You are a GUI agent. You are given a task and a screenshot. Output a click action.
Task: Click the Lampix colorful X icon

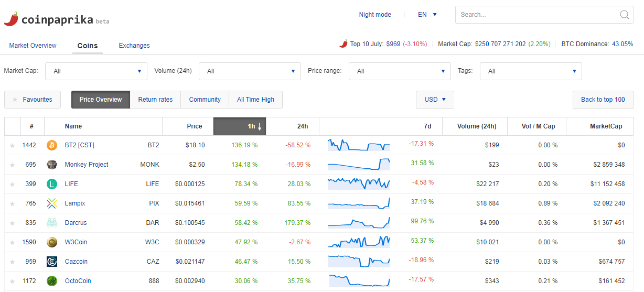click(x=51, y=203)
